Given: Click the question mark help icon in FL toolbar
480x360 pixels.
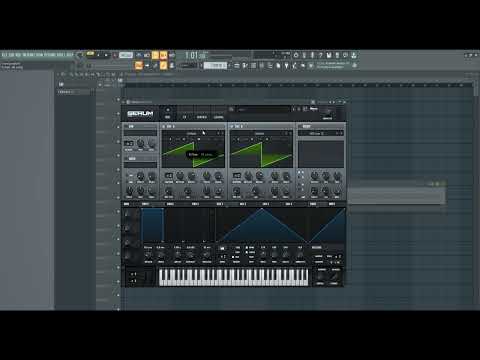Looking at the screenshot, I should click(321, 55).
